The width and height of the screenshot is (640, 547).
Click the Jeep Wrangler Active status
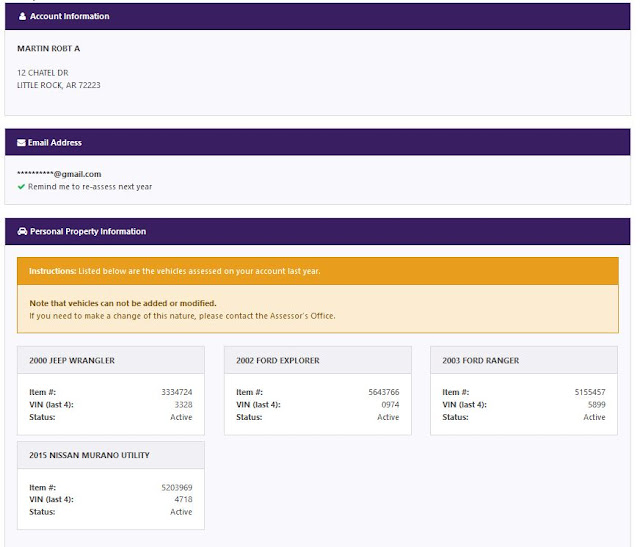click(181, 417)
